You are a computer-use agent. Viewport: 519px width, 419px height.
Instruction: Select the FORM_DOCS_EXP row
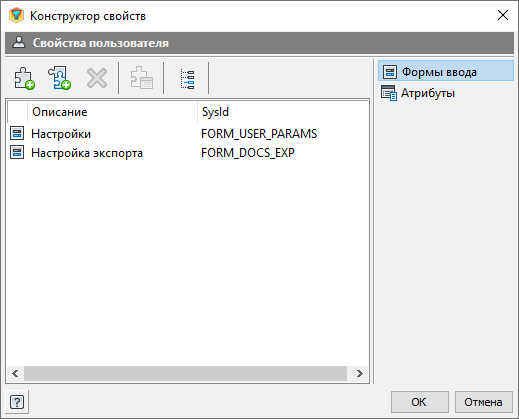[x=188, y=153]
